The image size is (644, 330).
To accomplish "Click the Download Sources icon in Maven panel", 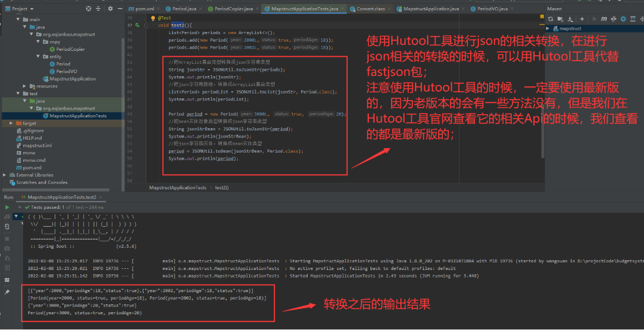I will pos(571,19).
